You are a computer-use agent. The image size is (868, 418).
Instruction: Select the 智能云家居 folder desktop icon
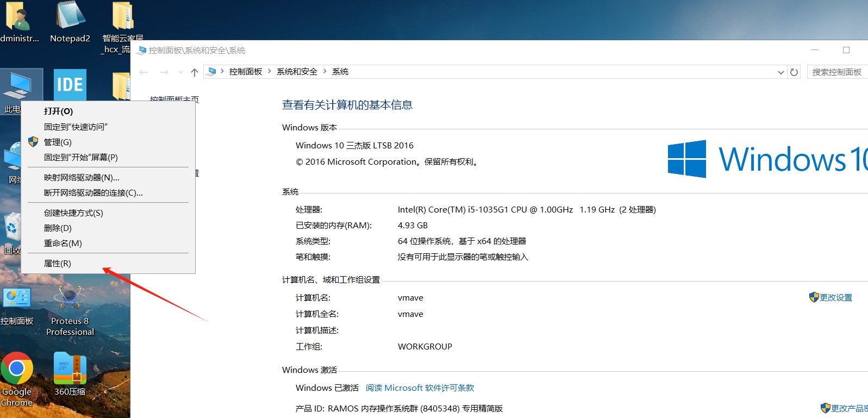pyautogui.click(x=123, y=27)
